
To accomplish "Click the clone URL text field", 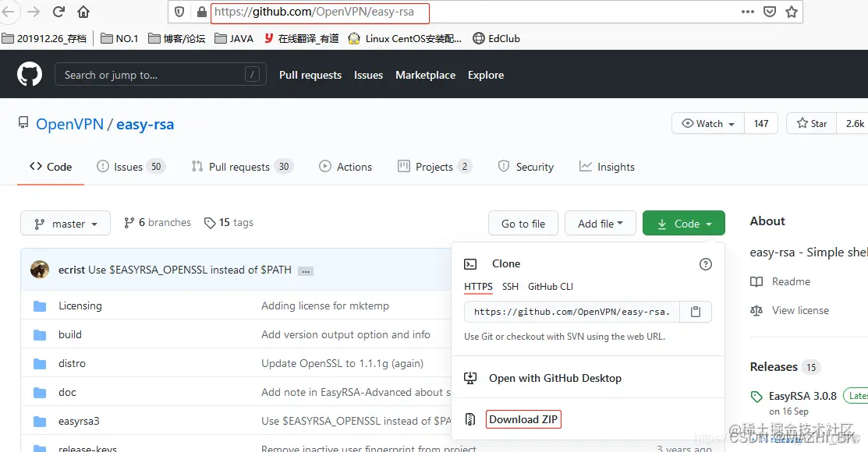I will click(x=572, y=312).
